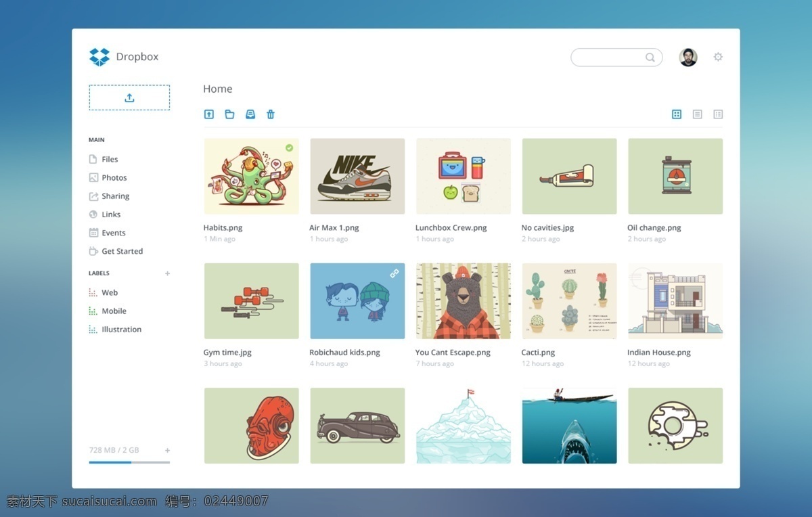Click the Illustration label dots icon
The height and width of the screenshot is (517, 812).
click(x=93, y=330)
